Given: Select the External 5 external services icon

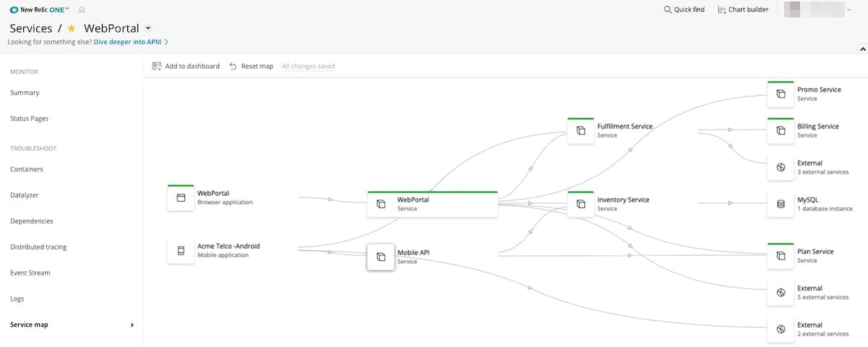Looking at the screenshot, I should tap(780, 293).
